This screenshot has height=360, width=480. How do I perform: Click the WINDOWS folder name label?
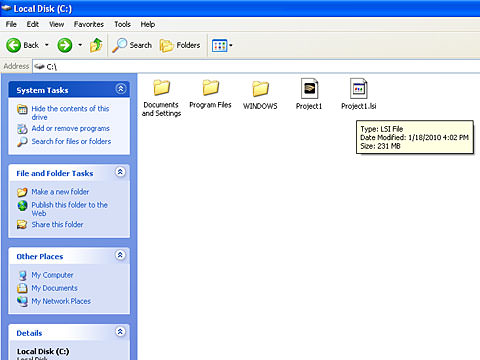(x=260, y=106)
